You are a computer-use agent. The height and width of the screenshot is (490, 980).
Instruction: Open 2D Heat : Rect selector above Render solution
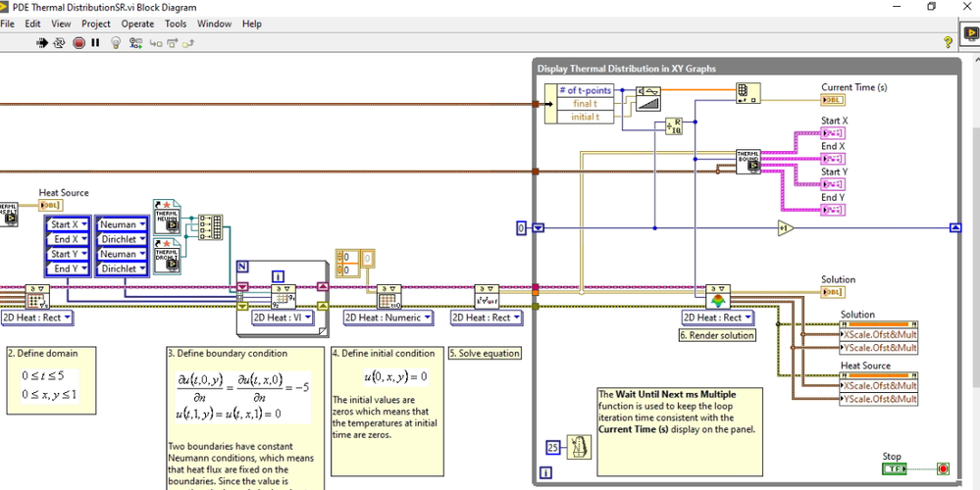(x=717, y=318)
